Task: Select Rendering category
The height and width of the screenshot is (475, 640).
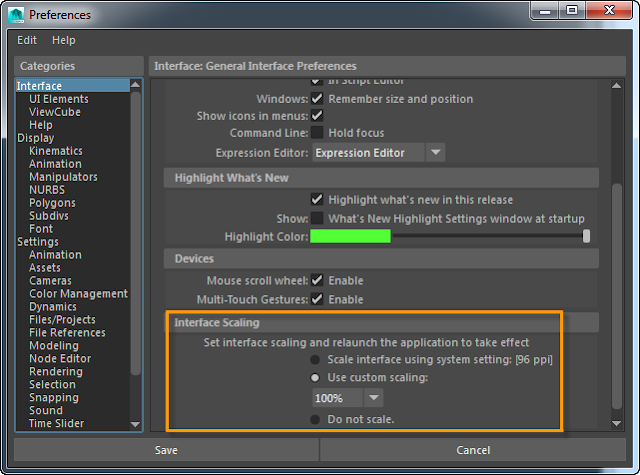Action: [x=56, y=372]
